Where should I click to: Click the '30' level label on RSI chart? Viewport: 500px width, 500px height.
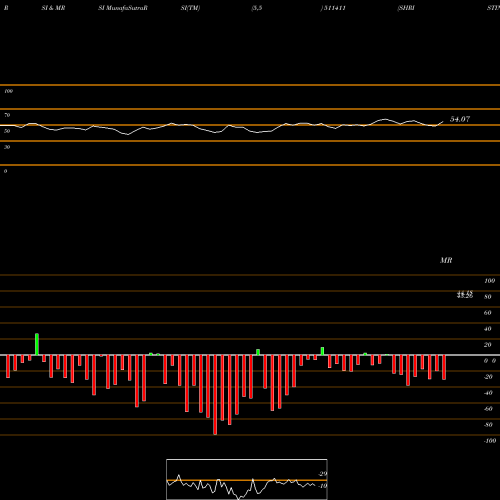pyautogui.click(x=7, y=147)
